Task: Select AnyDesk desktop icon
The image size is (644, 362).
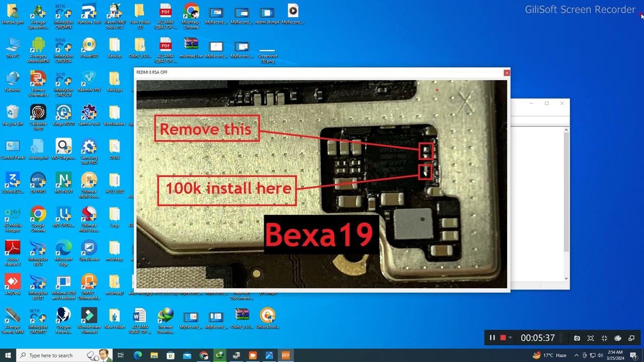Action: coord(13,285)
